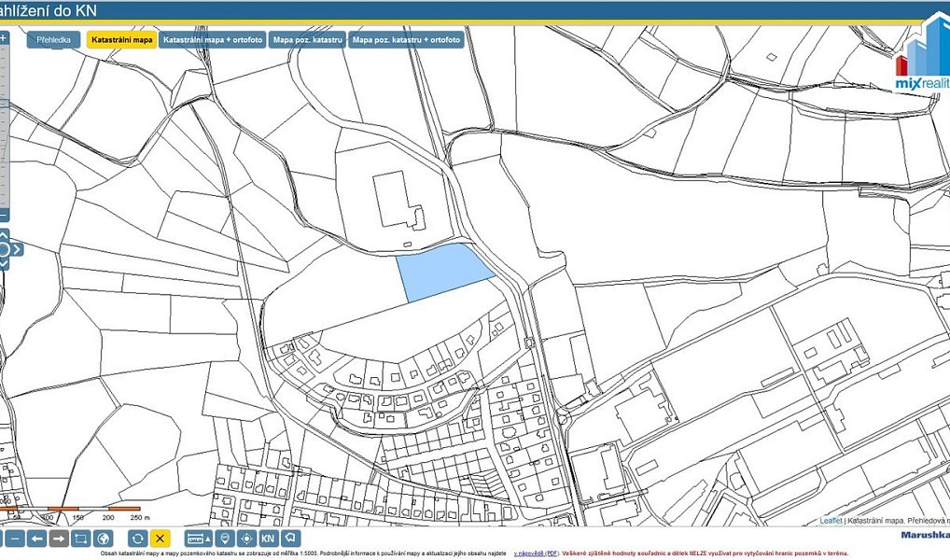Click the polygon info bubble tool
950x560 pixels.
291,539
